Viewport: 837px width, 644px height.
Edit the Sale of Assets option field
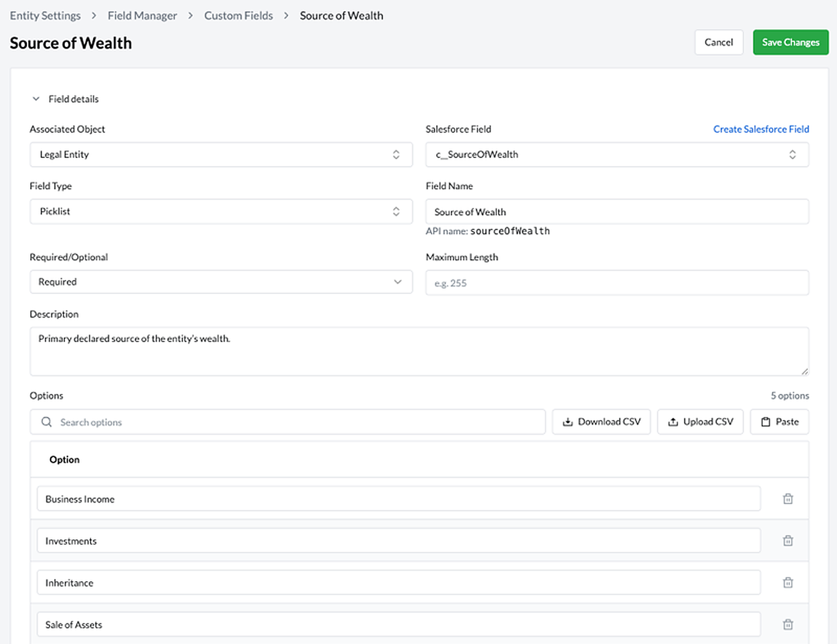399,624
